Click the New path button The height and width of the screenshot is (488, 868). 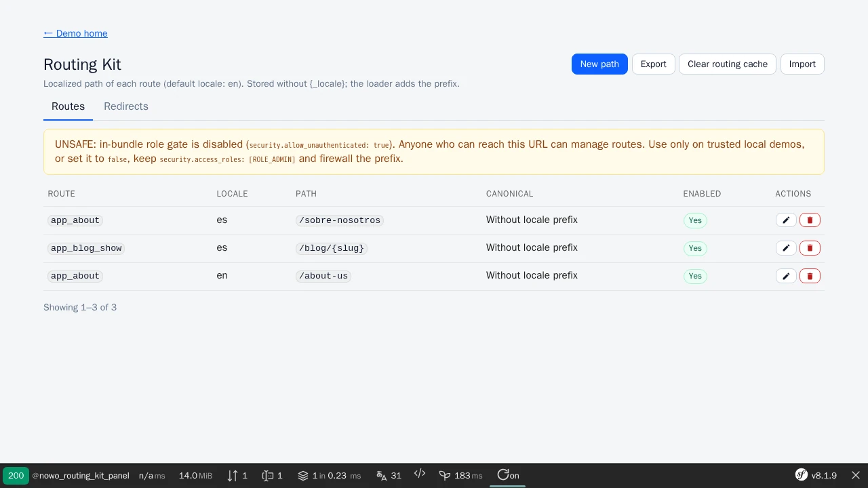click(x=599, y=64)
